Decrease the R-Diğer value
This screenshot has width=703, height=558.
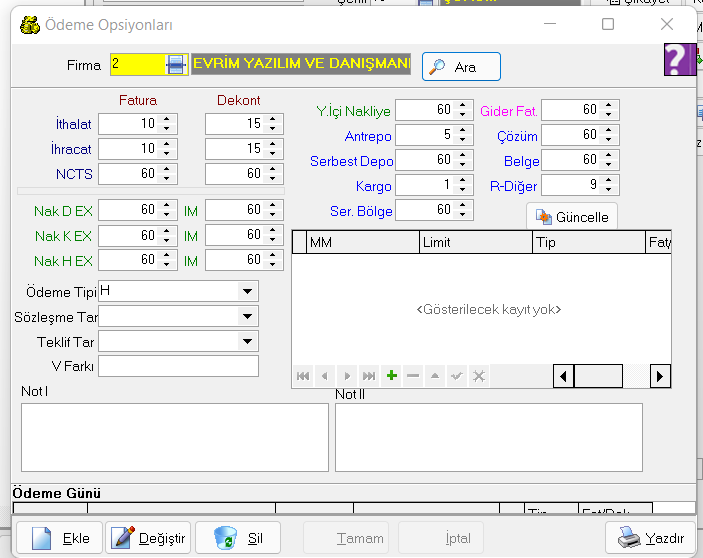(608, 190)
